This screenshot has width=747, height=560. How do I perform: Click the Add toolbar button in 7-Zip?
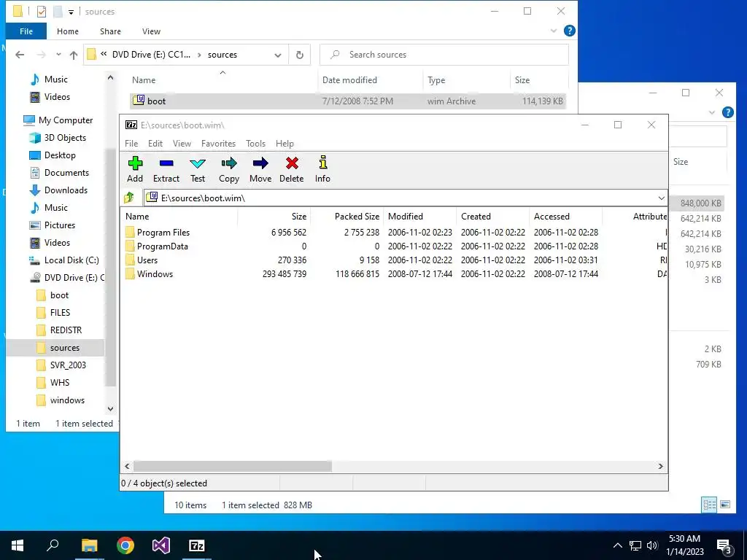pos(135,169)
